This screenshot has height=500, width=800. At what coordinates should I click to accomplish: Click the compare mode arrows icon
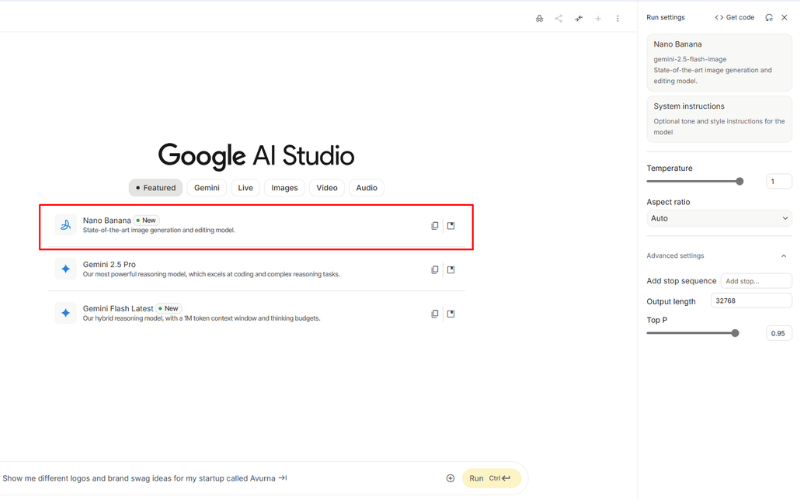pyautogui.click(x=579, y=18)
